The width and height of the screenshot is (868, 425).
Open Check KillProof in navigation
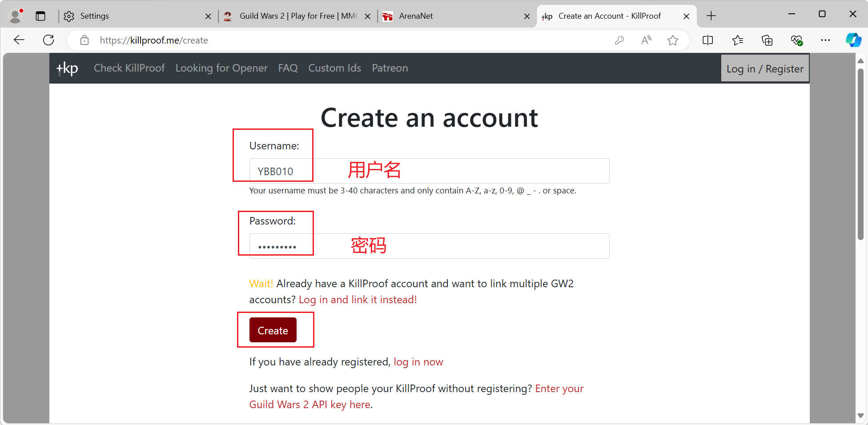(129, 68)
